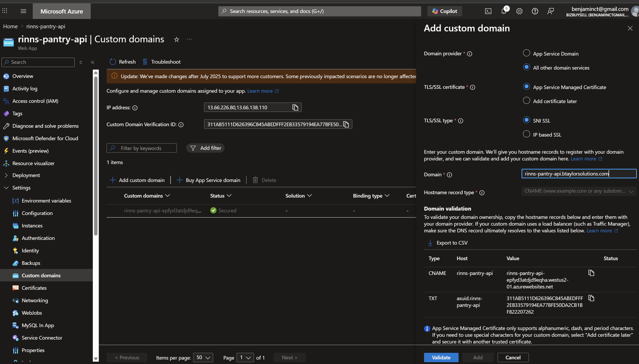Open the feedback icon in the header
The width and height of the screenshot is (639, 364).
(550, 11)
